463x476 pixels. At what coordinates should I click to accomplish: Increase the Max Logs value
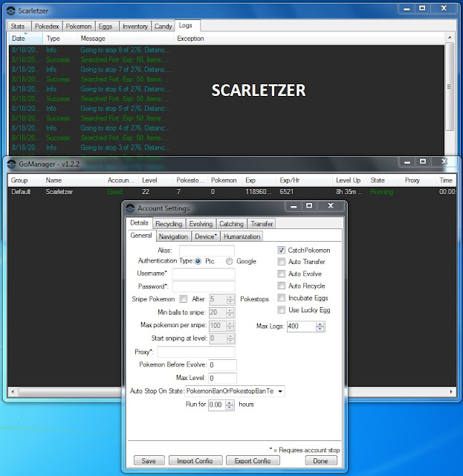(x=320, y=324)
